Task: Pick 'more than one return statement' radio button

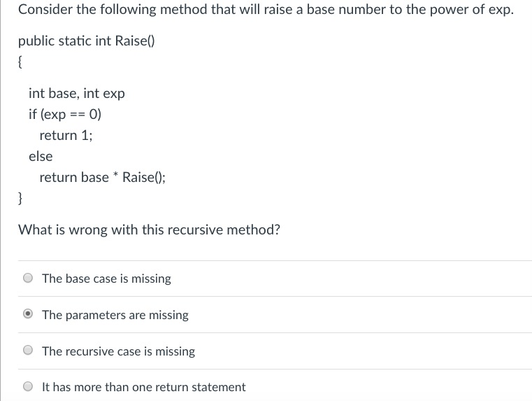Action: point(28,387)
